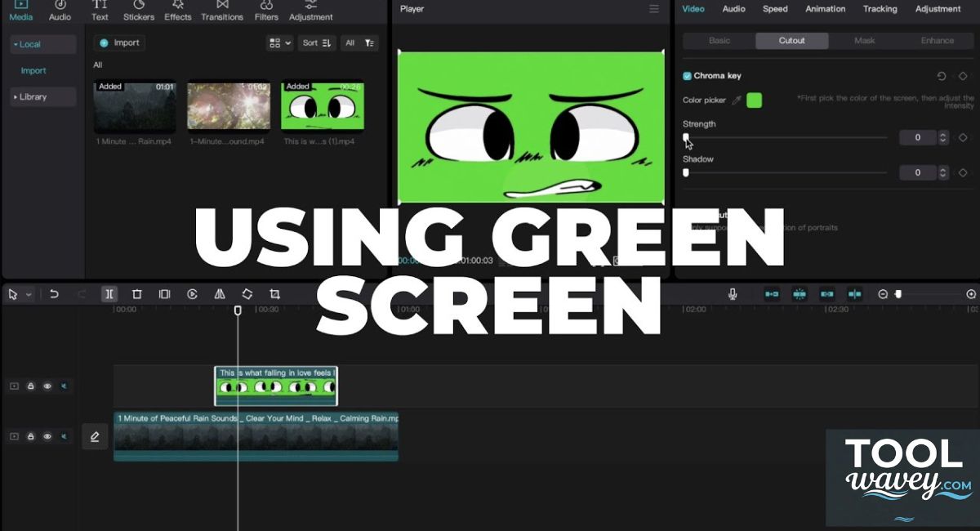
Task: Open the All filter dropdown
Action: coord(359,42)
